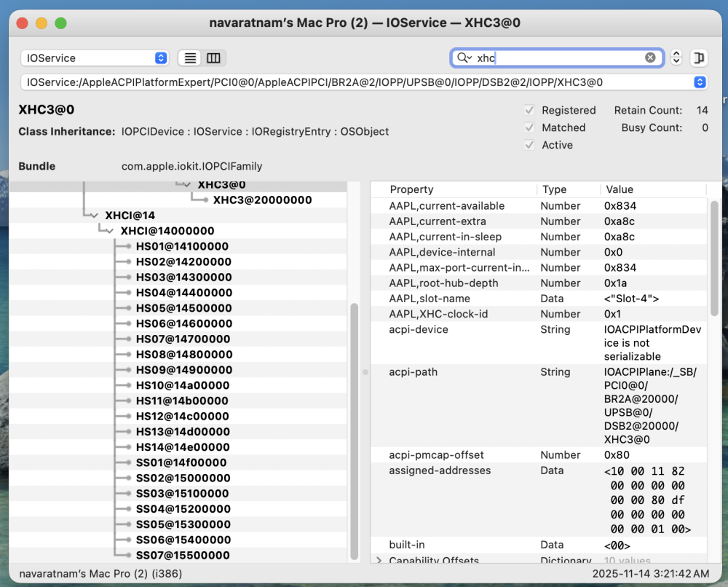The width and height of the screenshot is (728, 587).
Task: Open the IOService plane dropdown
Action: (x=95, y=58)
